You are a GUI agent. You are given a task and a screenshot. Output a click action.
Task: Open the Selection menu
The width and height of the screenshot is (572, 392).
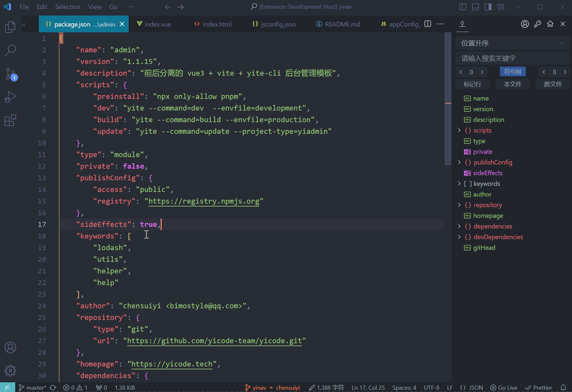click(x=68, y=7)
